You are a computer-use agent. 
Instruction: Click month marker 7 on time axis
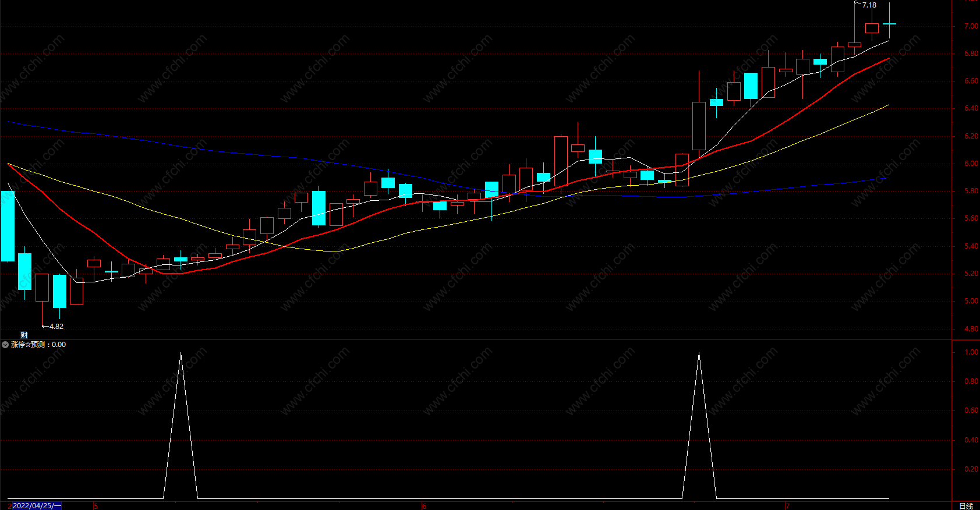pos(787,506)
